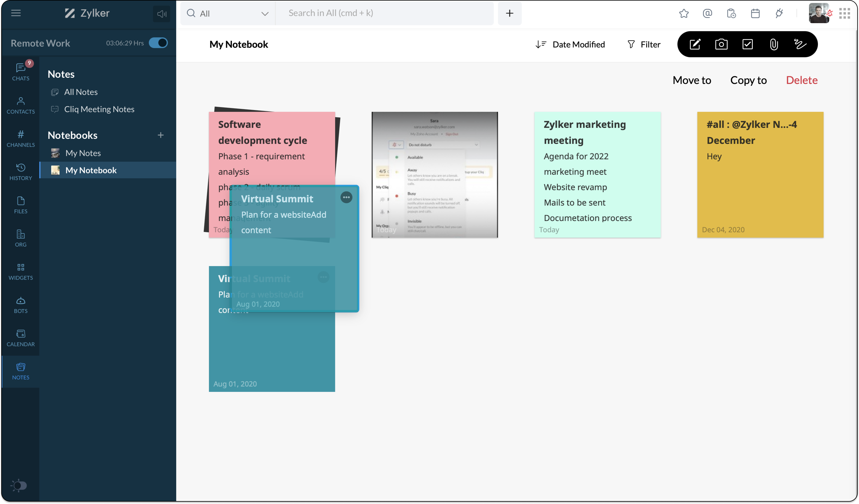Screen dimensions: 859x504
Task: Create a new text note with pencil icon
Action: pyautogui.click(x=695, y=44)
